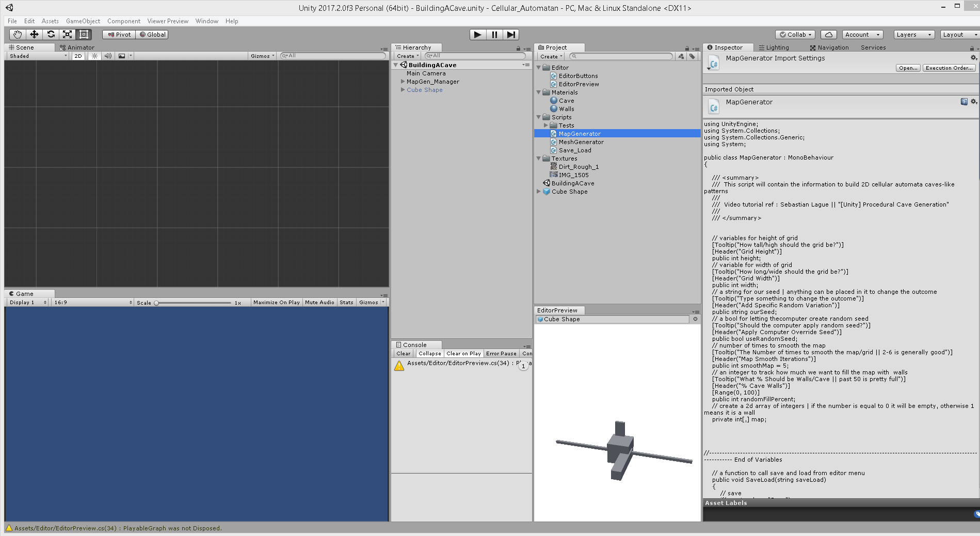Click the Scene view search field
The width and height of the screenshot is (980, 536).
click(333, 56)
